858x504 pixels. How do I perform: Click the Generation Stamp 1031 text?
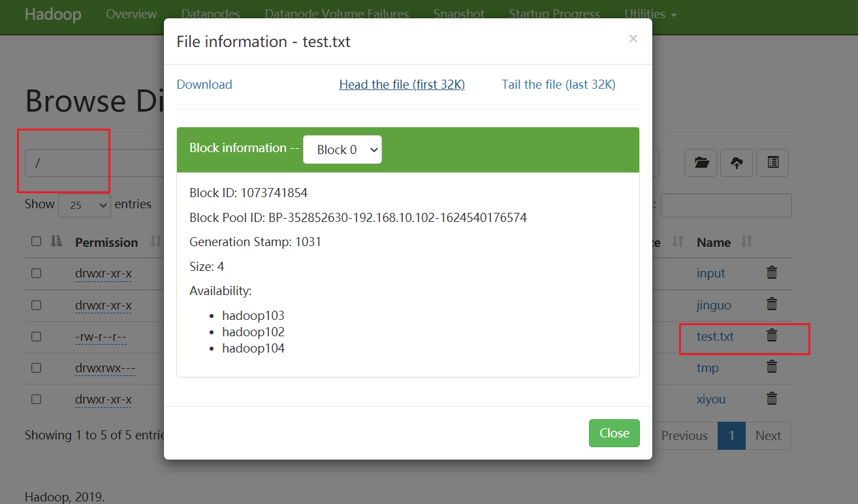(x=255, y=242)
